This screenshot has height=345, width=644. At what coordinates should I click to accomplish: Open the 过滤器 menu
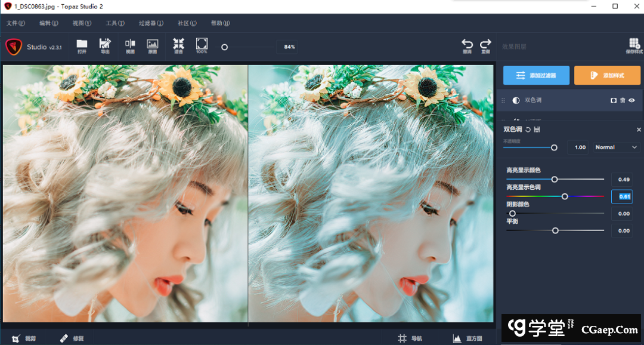click(150, 23)
